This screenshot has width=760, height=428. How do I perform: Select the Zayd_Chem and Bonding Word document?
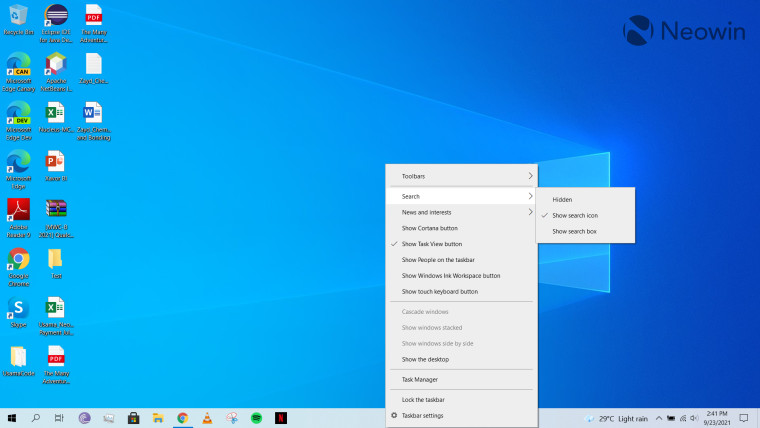[94, 121]
